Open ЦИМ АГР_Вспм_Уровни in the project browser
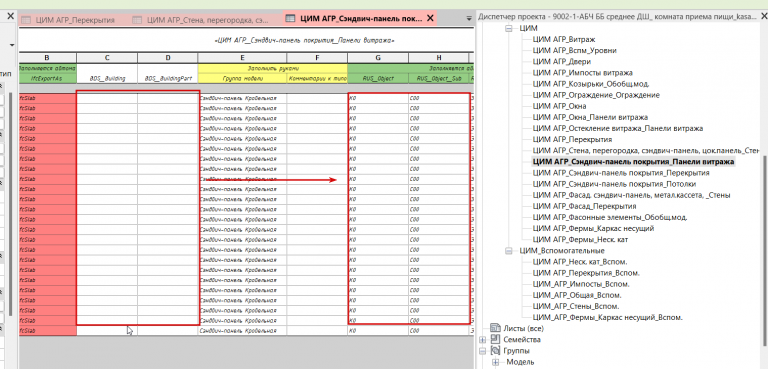 574,50
